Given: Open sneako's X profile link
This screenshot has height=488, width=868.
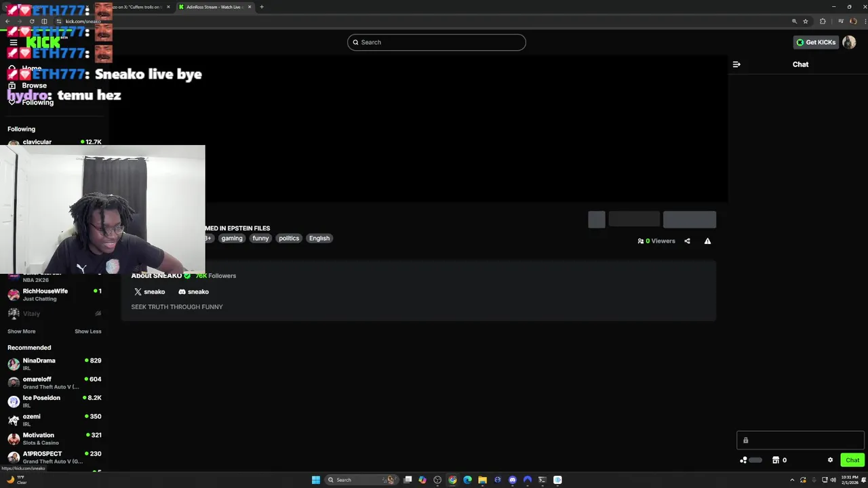Looking at the screenshot, I should pyautogui.click(x=149, y=291).
